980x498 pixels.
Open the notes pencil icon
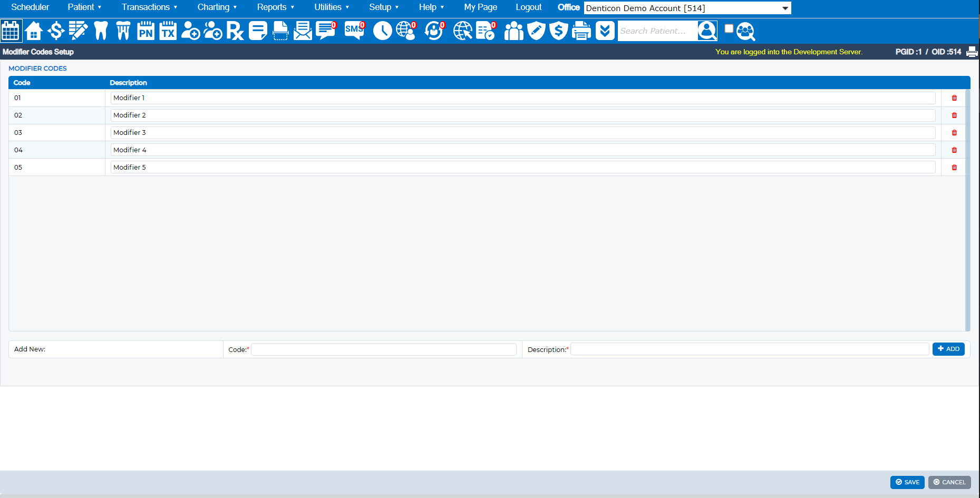(78, 31)
